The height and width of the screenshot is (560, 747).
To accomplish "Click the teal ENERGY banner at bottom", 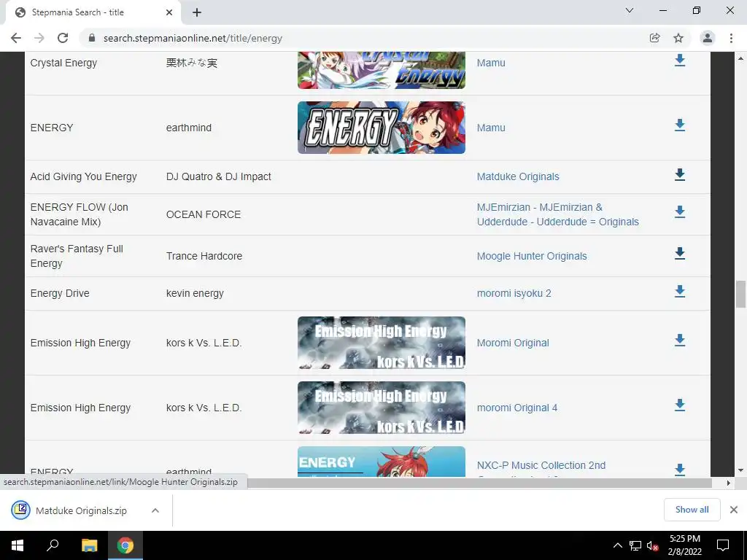I will (381, 462).
